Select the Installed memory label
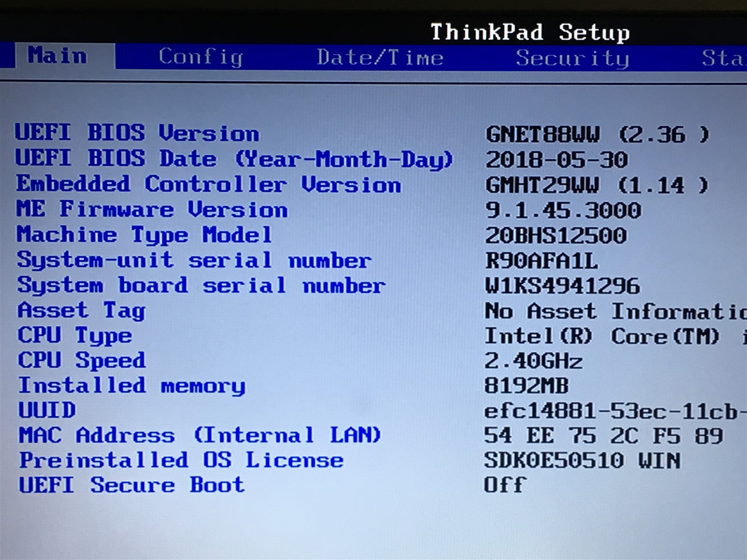The image size is (747, 560). coord(132,386)
